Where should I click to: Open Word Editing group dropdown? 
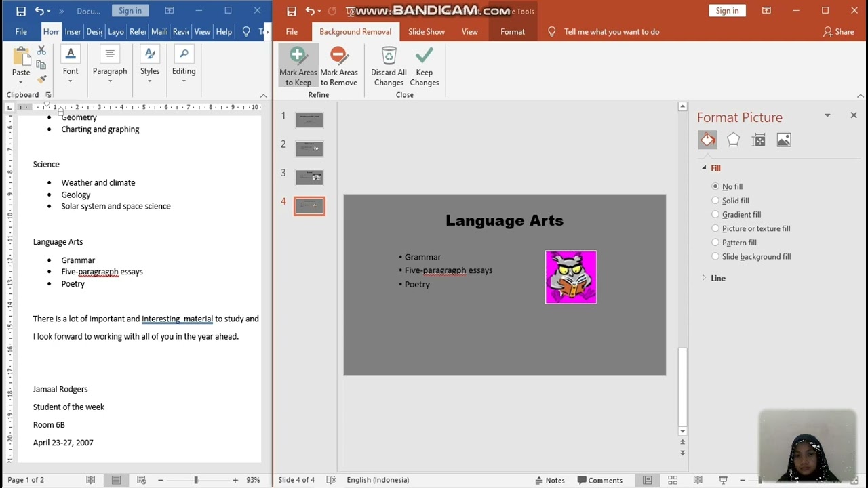click(184, 64)
